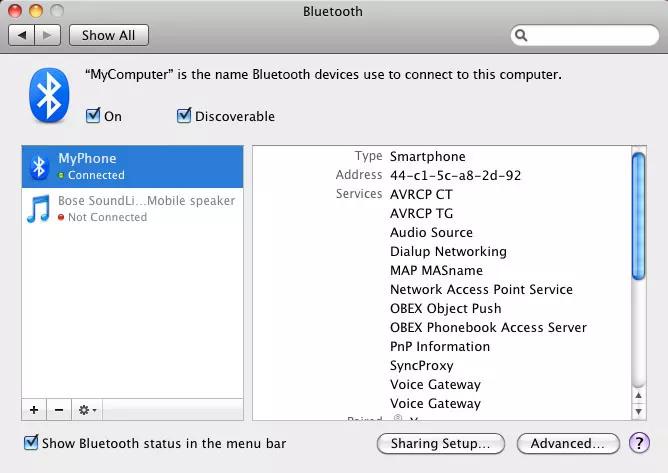Click the Audio Source service

(432, 232)
